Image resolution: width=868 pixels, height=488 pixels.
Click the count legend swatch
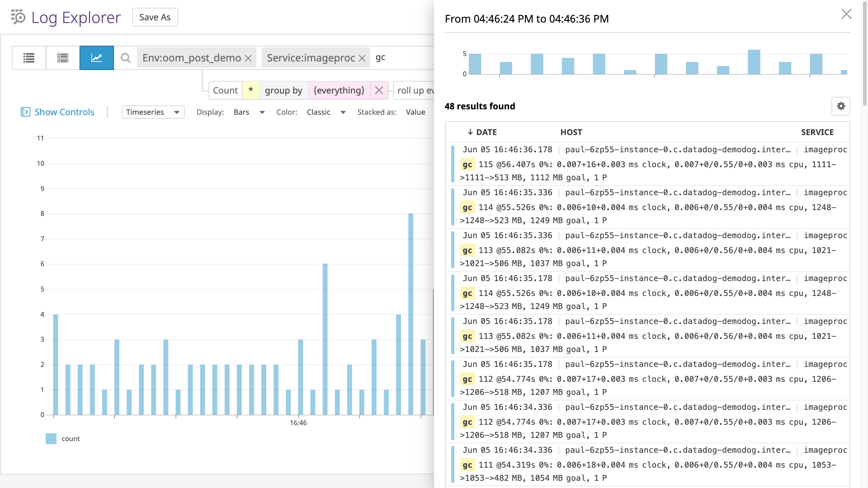click(x=51, y=438)
